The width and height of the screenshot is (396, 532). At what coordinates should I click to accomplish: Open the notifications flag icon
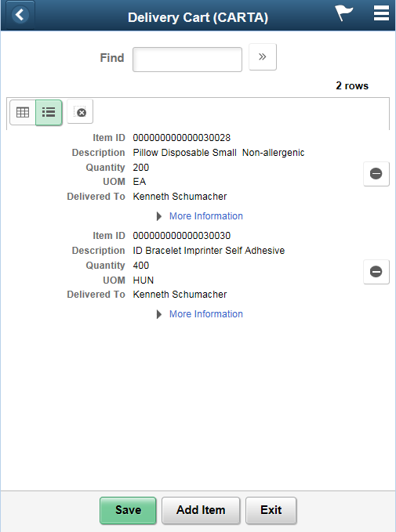tap(343, 13)
